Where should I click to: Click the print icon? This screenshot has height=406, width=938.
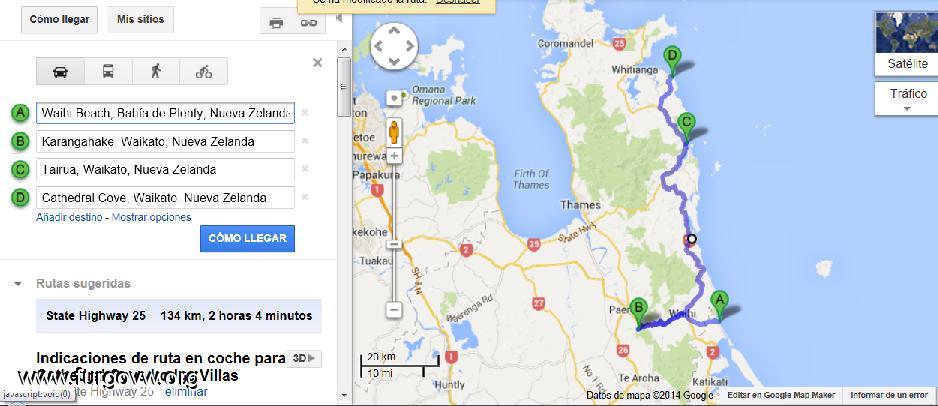click(x=276, y=22)
